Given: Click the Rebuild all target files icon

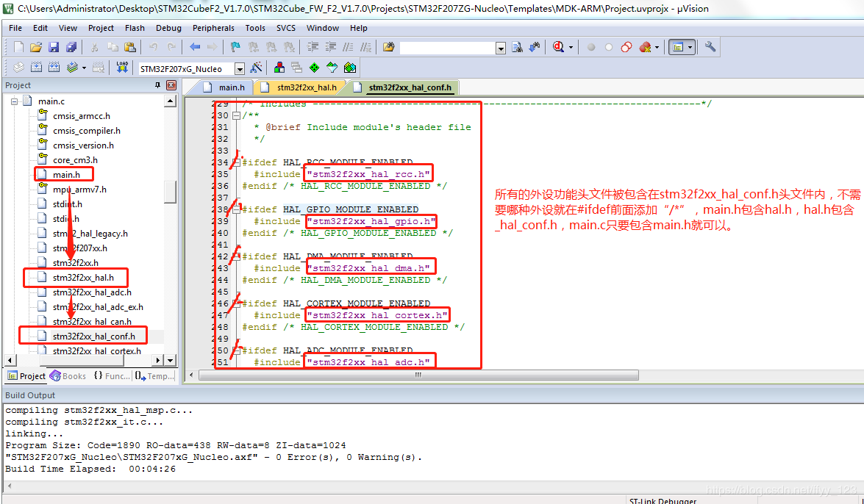Looking at the screenshot, I should [54, 68].
